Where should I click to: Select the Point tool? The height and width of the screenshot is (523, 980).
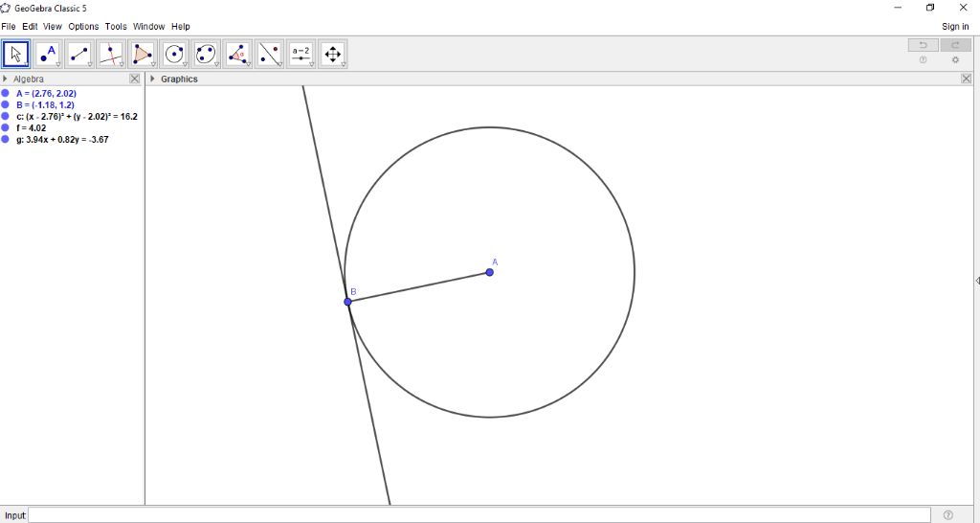pyautogui.click(x=48, y=55)
